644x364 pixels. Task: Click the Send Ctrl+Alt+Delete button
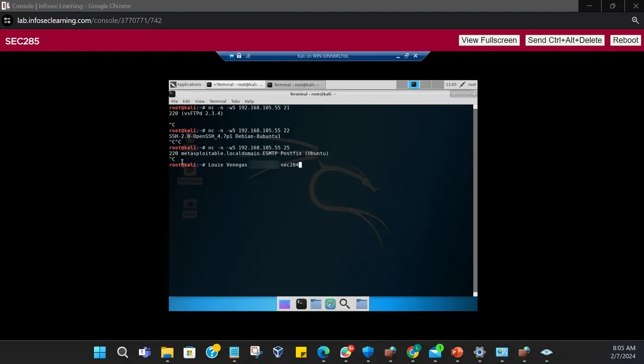(565, 40)
